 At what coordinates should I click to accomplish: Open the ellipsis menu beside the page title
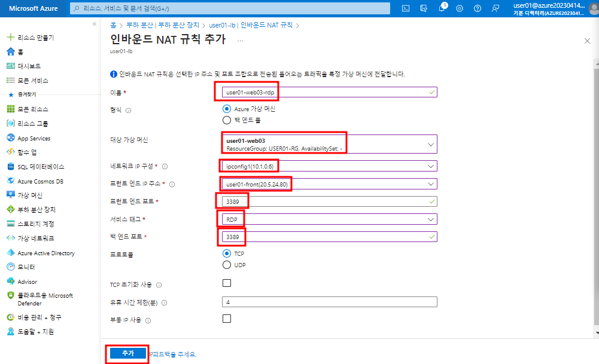click(240, 40)
